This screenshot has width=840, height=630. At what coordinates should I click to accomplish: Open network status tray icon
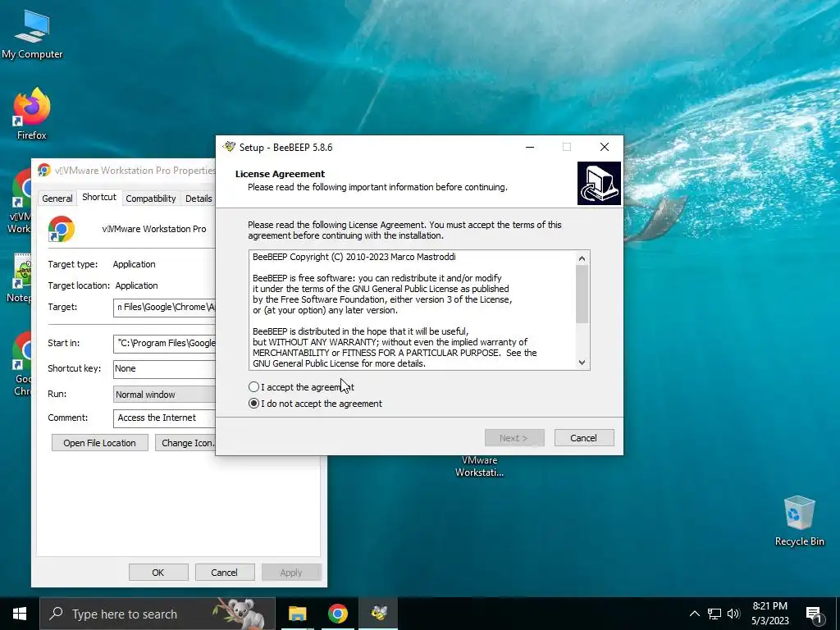click(714, 614)
